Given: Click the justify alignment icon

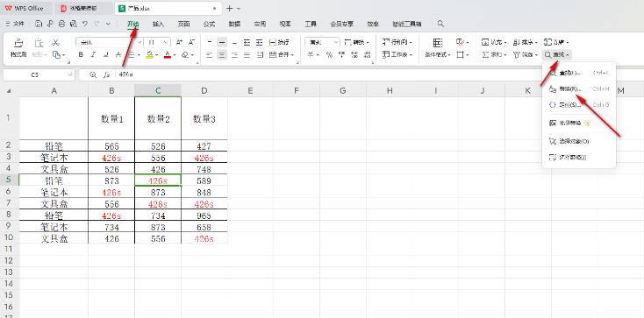Looking at the screenshot, I should click(247, 54).
